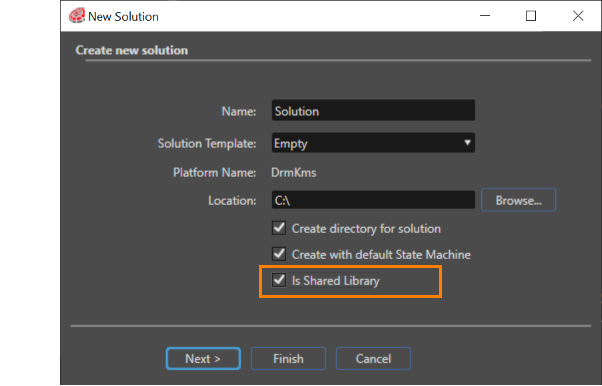
Task: Toggle the Is Shared Library checkbox
Action: (279, 280)
